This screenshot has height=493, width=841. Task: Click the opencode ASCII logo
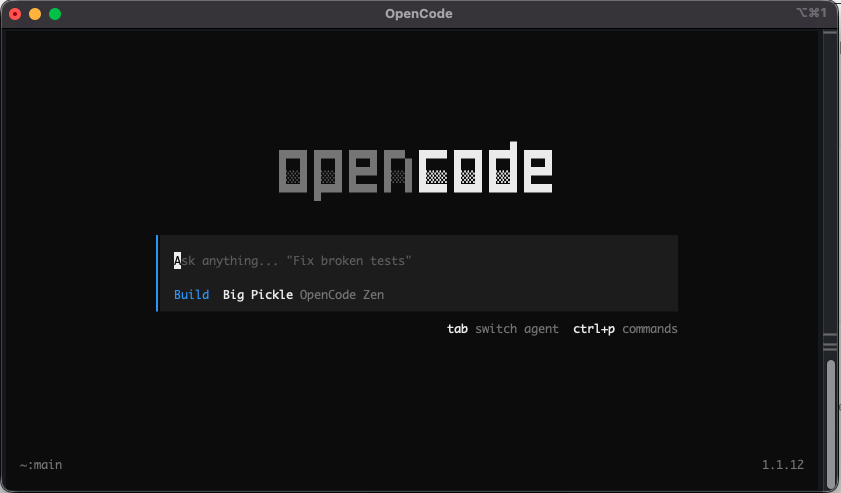pos(416,171)
